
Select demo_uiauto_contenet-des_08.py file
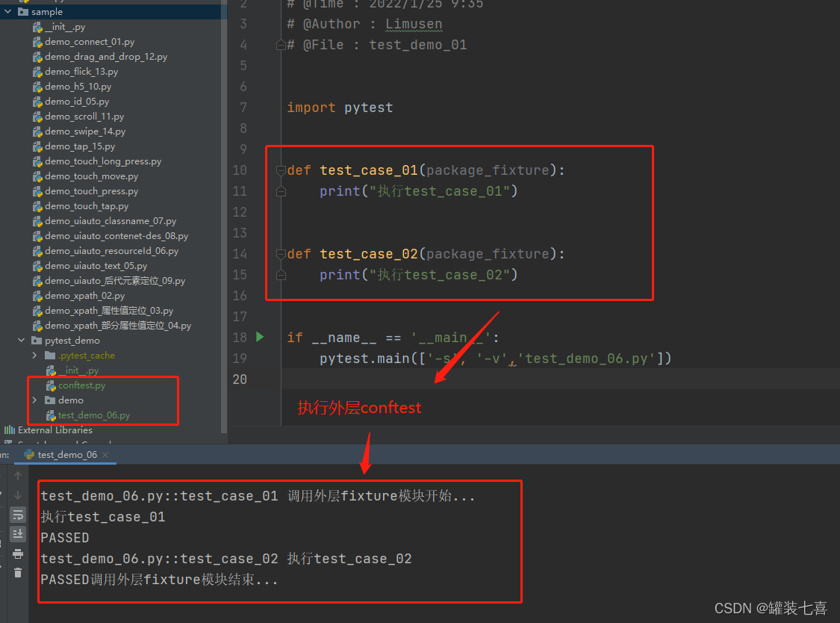pyautogui.click(x=116, y=237)
